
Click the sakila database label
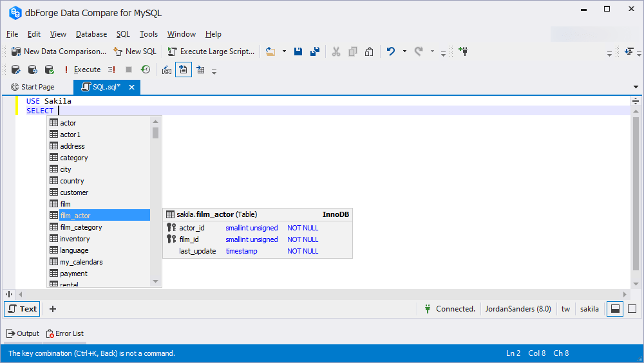(x=589, y=309)
